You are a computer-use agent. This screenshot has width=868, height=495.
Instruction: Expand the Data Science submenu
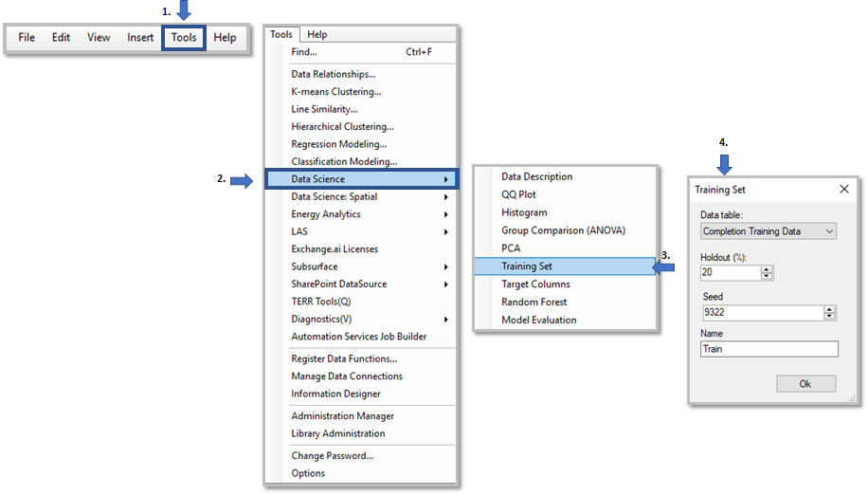361,179
